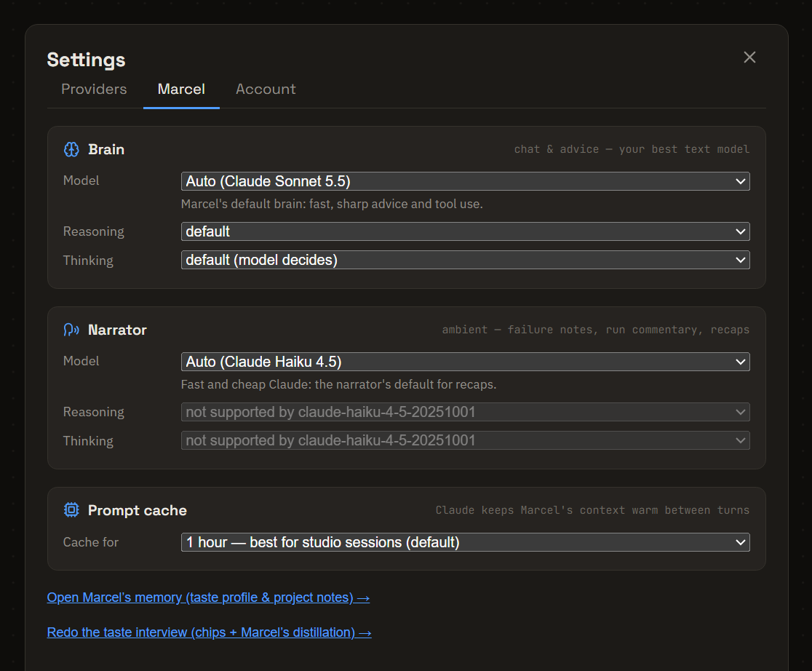The image size is (812, 671).
Task: Click the Brain section heading
Action: (x=106, y=149)
